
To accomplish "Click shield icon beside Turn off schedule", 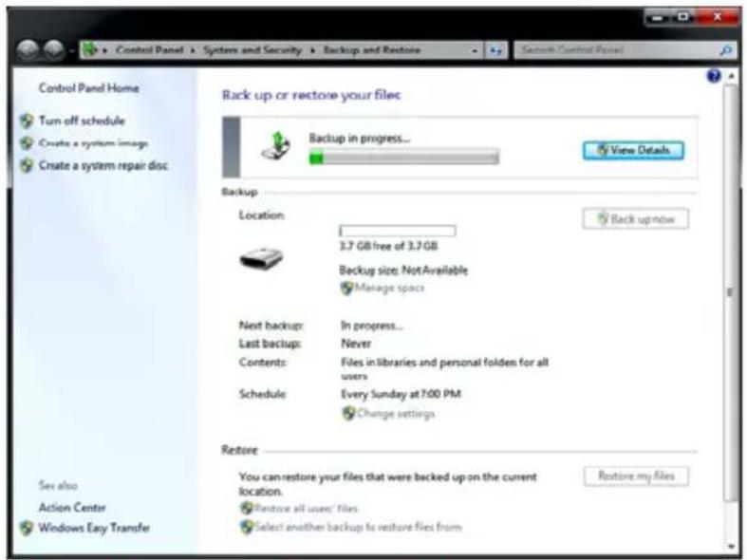I will 27,121.
